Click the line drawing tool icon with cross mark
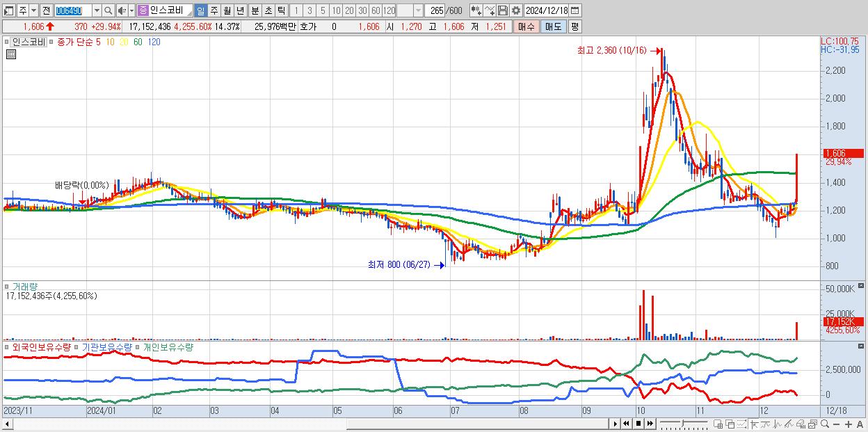This screenshot has height=432, width=868. pyautogui.click(x=490, y=10)
